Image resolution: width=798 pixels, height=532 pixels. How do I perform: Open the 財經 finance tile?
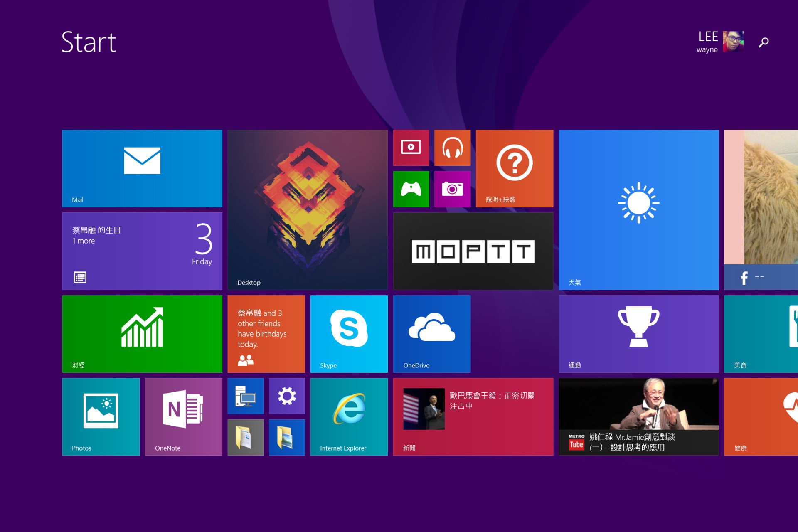[x=142, y=334]
